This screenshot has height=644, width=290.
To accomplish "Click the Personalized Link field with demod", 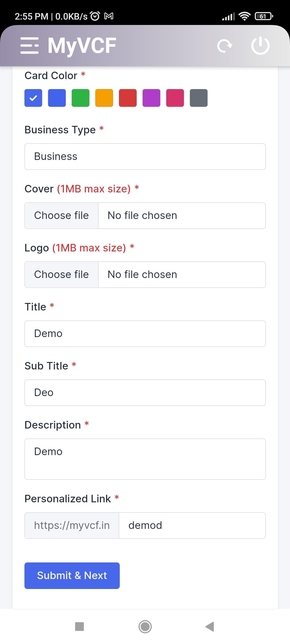I will tap(192, 525).
